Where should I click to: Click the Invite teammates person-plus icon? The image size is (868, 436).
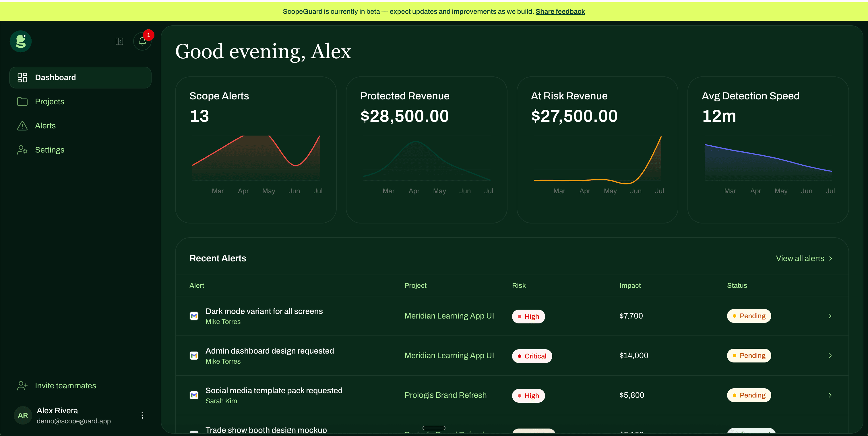[x=22, y=385]
